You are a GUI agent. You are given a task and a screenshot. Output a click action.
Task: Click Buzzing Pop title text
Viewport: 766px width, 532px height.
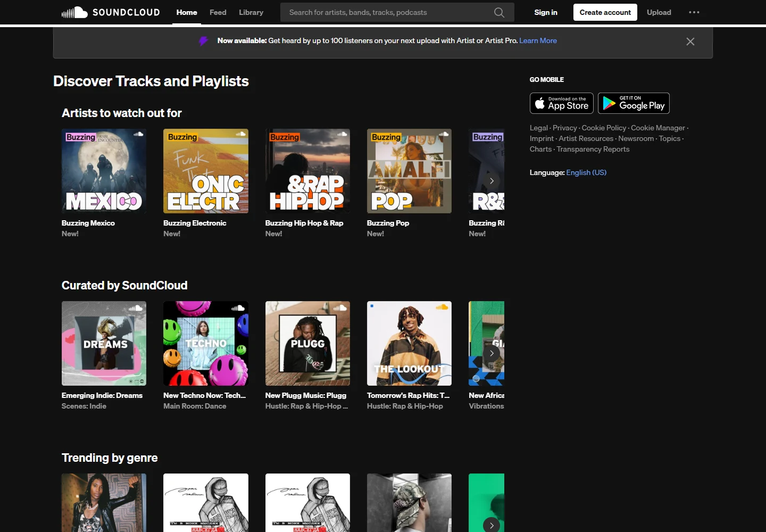click(388, 223)
